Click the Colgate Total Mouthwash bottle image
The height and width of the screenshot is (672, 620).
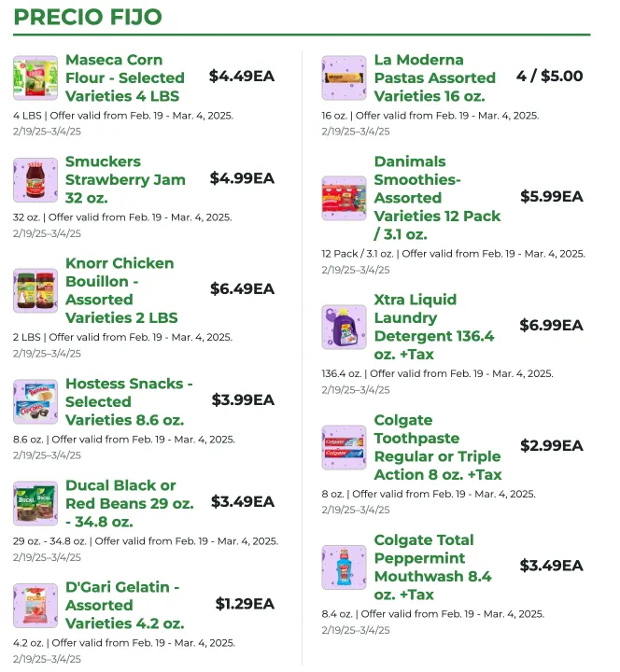(344, 567)
